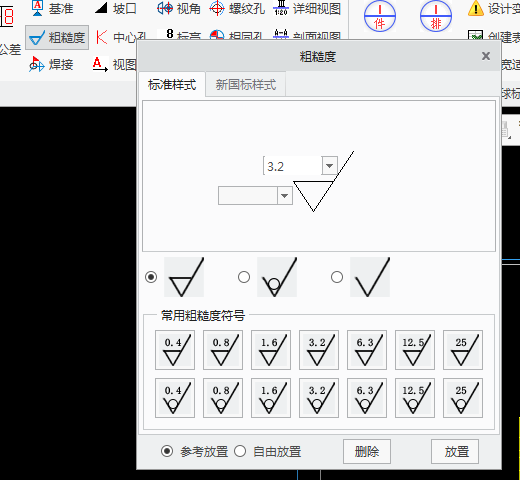
Task: Click the 放置 place button
Action: pos(455,452)
